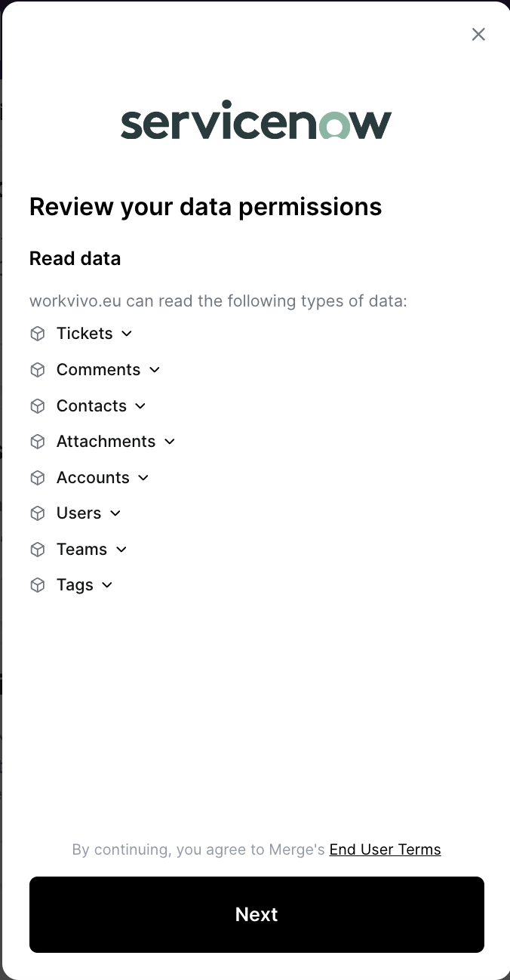Click the cube icon beside Comments

click(38, 369)
